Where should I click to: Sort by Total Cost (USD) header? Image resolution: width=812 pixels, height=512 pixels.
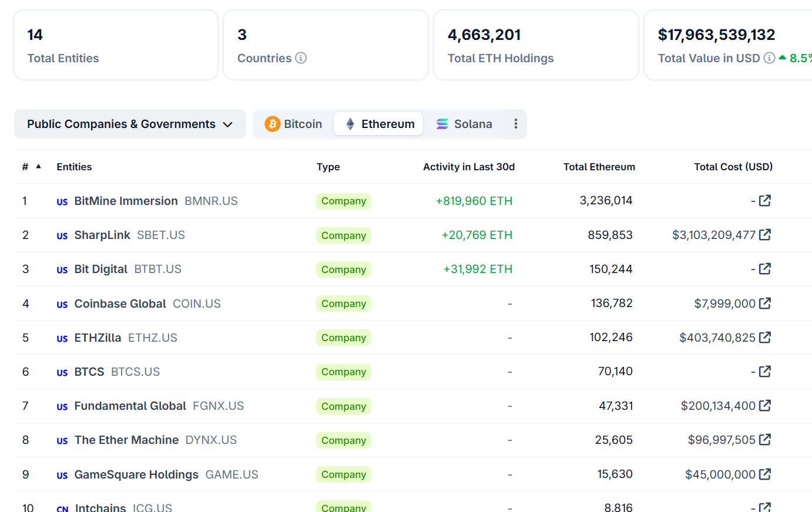pos(733,167)
